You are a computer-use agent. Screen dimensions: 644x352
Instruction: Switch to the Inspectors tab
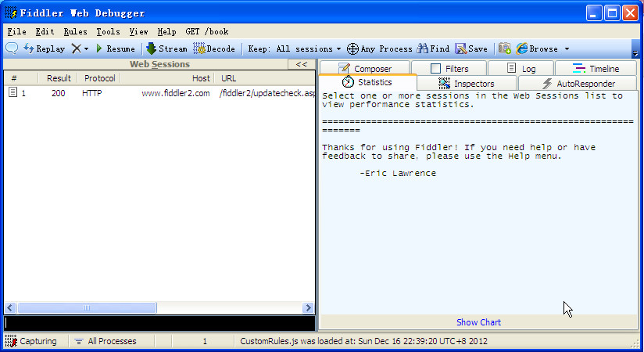(467, 84)
